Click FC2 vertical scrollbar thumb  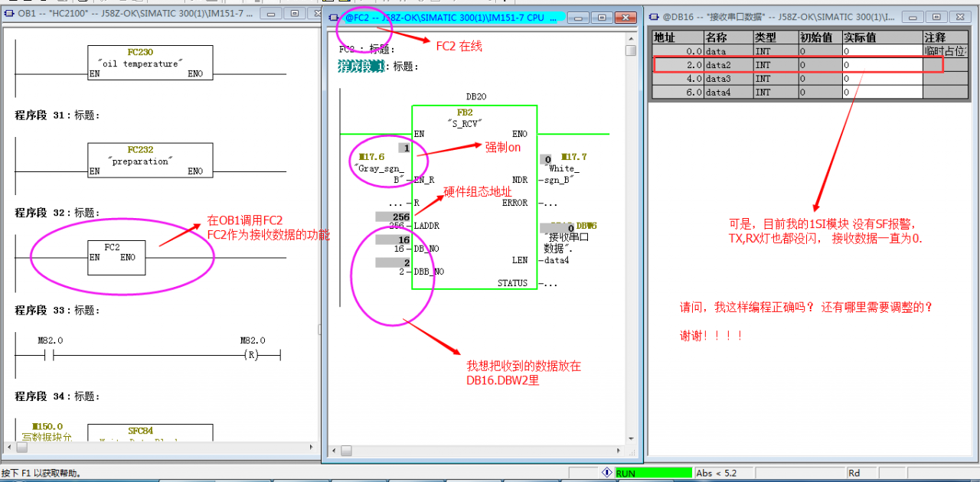click(631, 50)
